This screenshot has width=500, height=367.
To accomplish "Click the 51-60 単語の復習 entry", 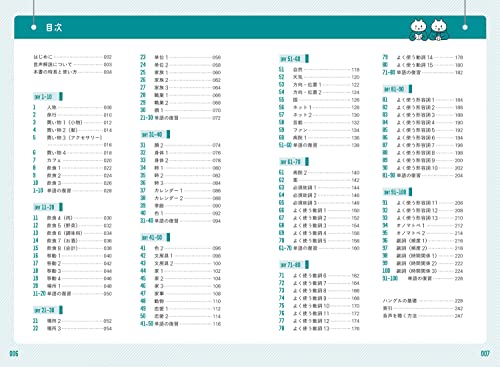I will tap(319, 145).
